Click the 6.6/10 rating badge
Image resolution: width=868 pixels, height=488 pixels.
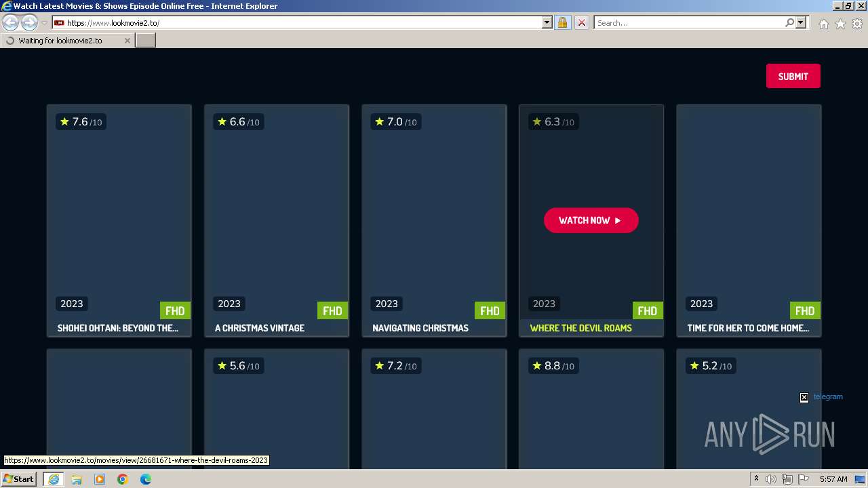click(x=238, y=122)
